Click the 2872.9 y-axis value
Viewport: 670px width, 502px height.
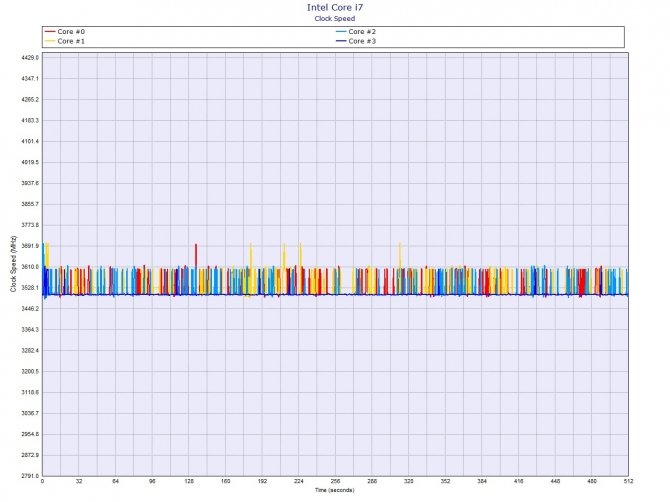click(30, 455)
